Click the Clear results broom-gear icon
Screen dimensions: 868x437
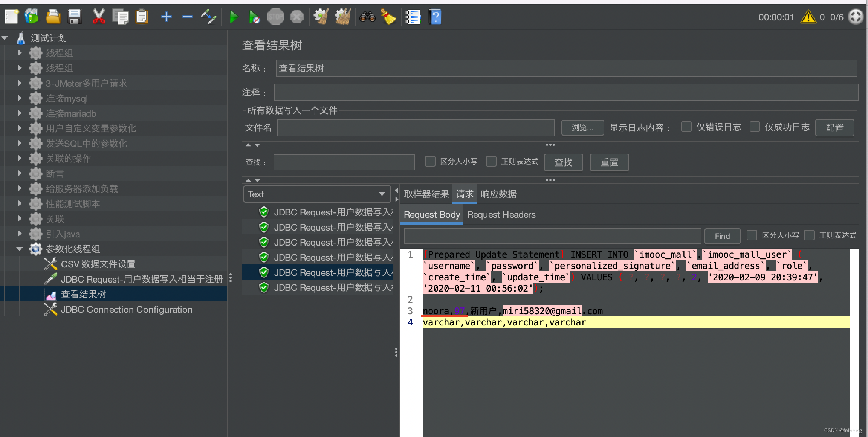[x=321, y=17]
